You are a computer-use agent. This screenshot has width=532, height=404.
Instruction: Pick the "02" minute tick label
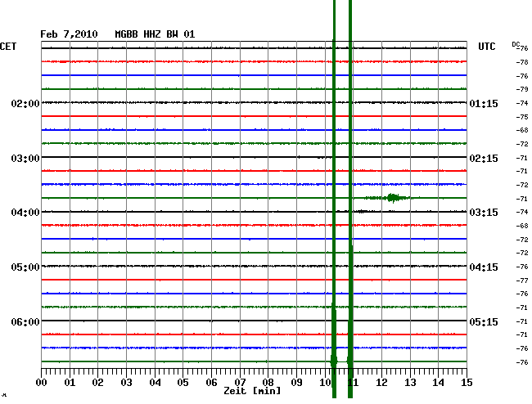coord(97,382)
